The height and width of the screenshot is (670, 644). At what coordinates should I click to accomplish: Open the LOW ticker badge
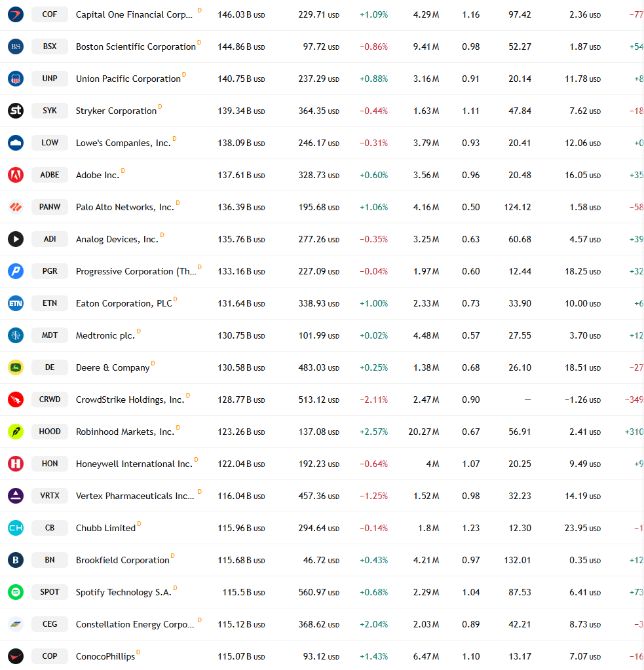[50, 143]
